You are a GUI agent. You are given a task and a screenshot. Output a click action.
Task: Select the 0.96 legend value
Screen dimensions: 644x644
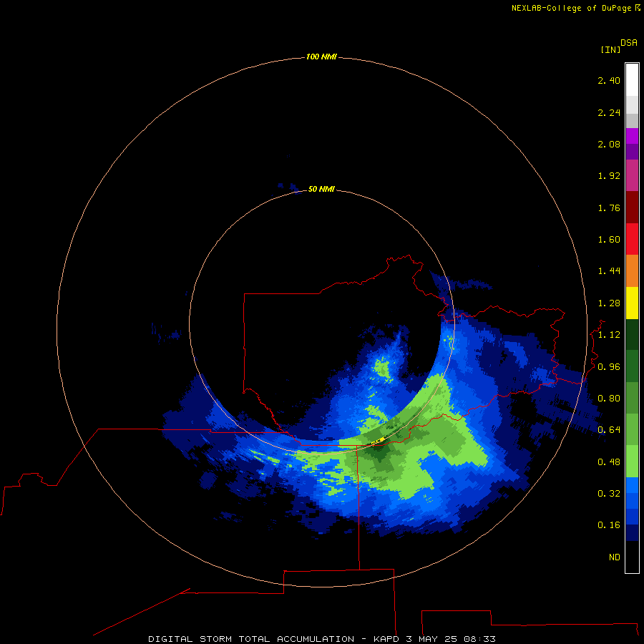click(609, 367)
